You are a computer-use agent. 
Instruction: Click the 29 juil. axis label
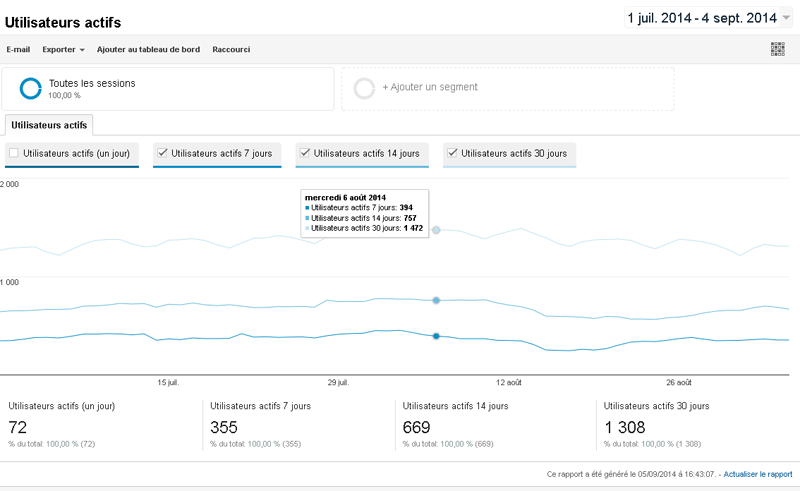338,382
